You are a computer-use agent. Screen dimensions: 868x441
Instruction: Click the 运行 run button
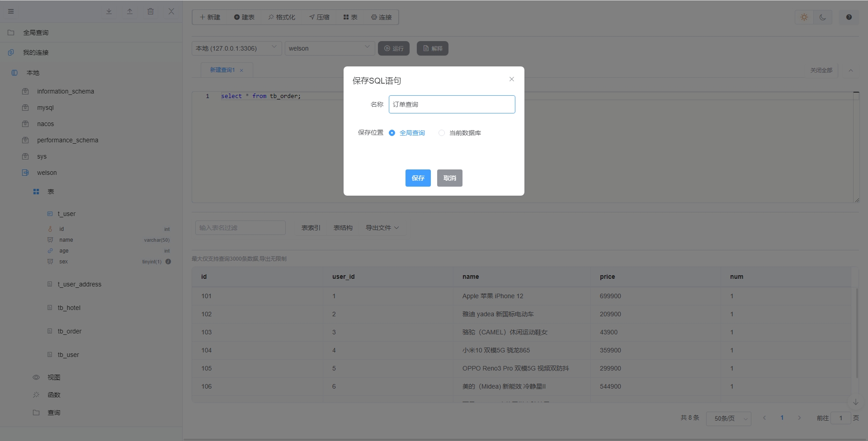394,48
